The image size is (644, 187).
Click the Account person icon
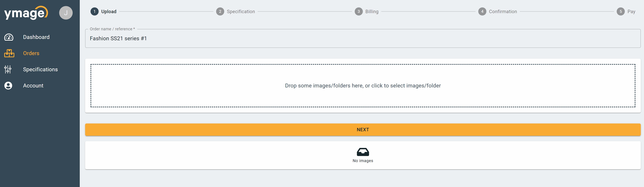tap(8, 86)
